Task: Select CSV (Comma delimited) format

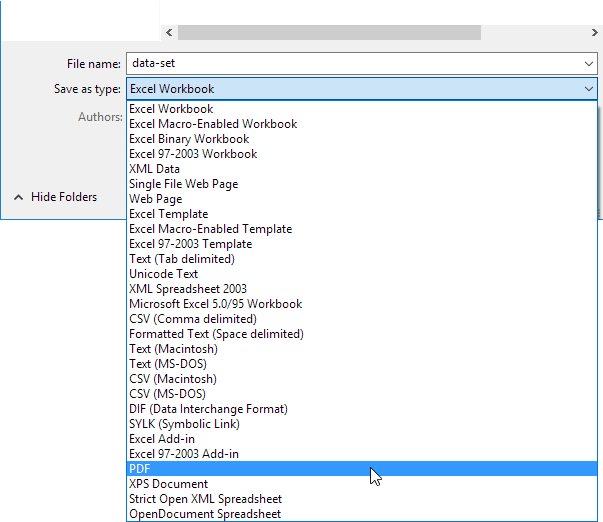Action: pos(361,319)
